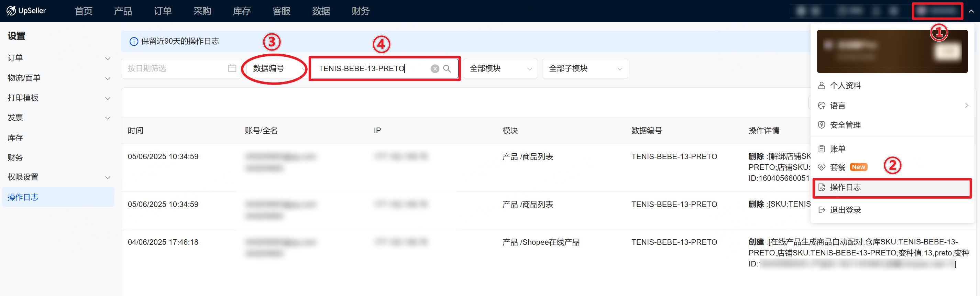The height and width of the screenshot is (296, 980).
Task: Click the 操作详情 column header
Action: point(764,131)
